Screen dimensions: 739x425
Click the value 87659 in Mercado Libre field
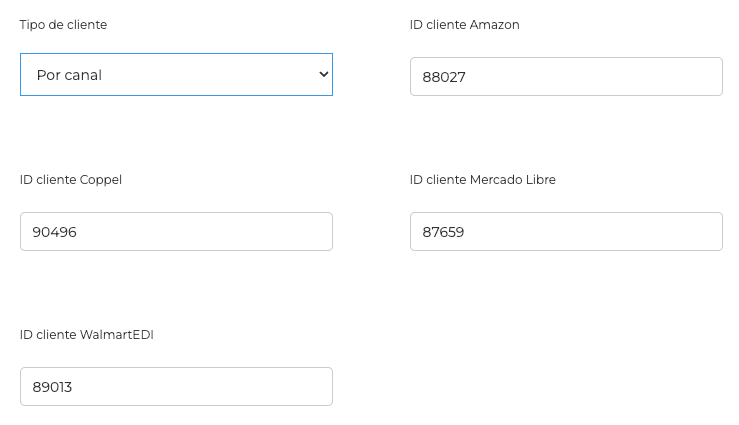point(443,232)
